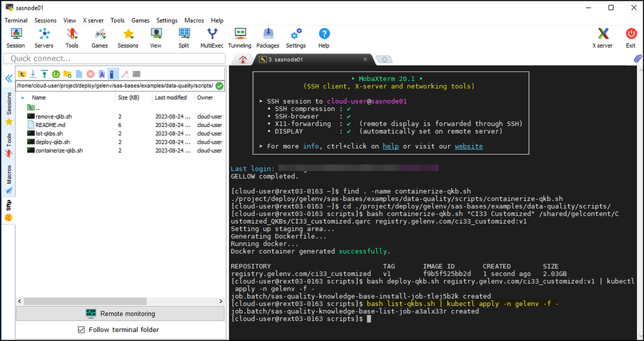
Task: Open a new terminal tab with plus
Action: (384, 59)
